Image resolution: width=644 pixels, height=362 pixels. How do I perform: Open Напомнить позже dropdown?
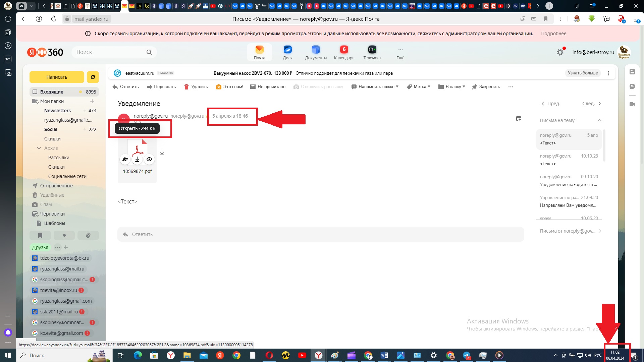coord(375,87)
